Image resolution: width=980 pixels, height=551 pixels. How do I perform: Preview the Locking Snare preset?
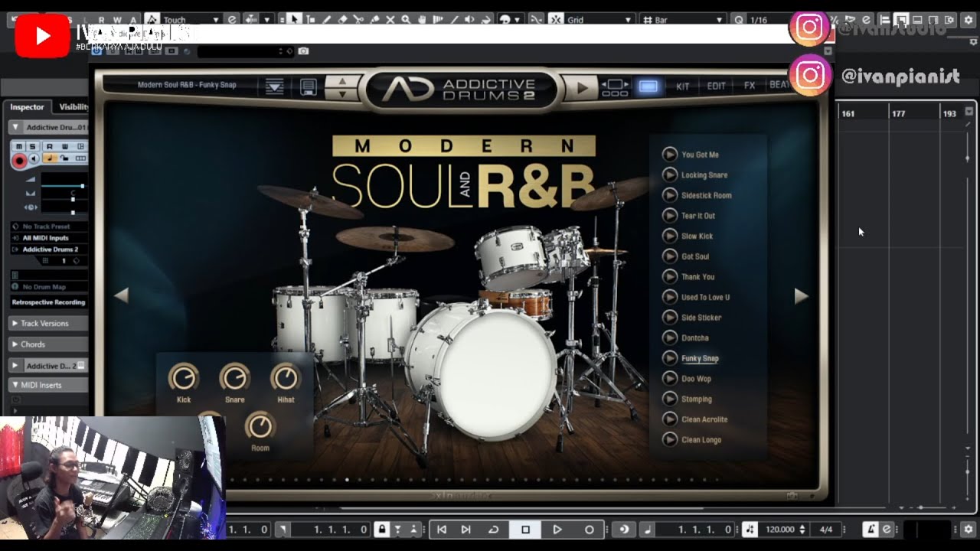(x=670, y=174)
